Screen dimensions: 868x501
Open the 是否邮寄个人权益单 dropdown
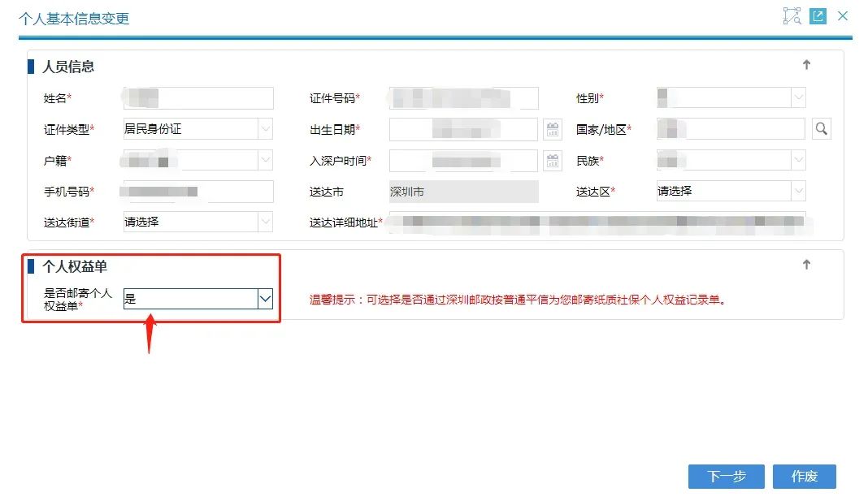pos(265,299)
